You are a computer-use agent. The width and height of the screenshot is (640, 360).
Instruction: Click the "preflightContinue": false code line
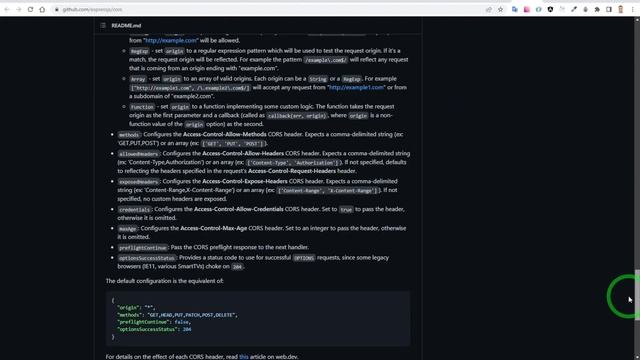click(x=154, y=322)
